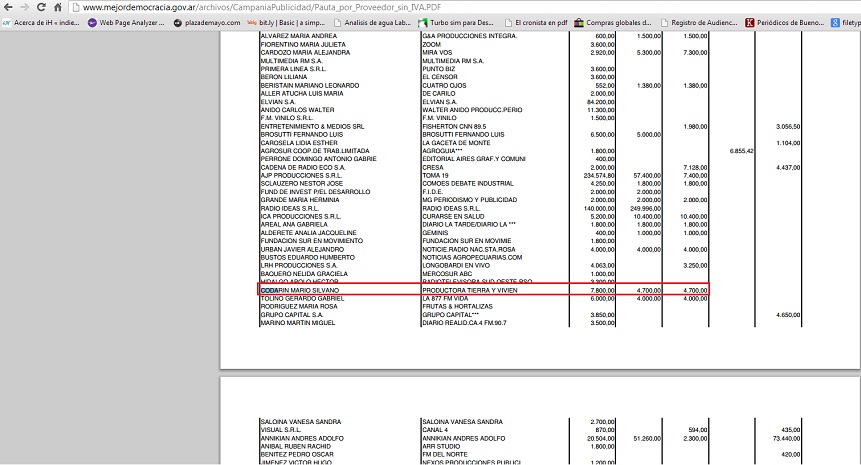Image resolution: width=861 pixels, height=465 pixels.
Task: Click 'ELVIAN S.A.' provider name
Action: tap(278, 102)
